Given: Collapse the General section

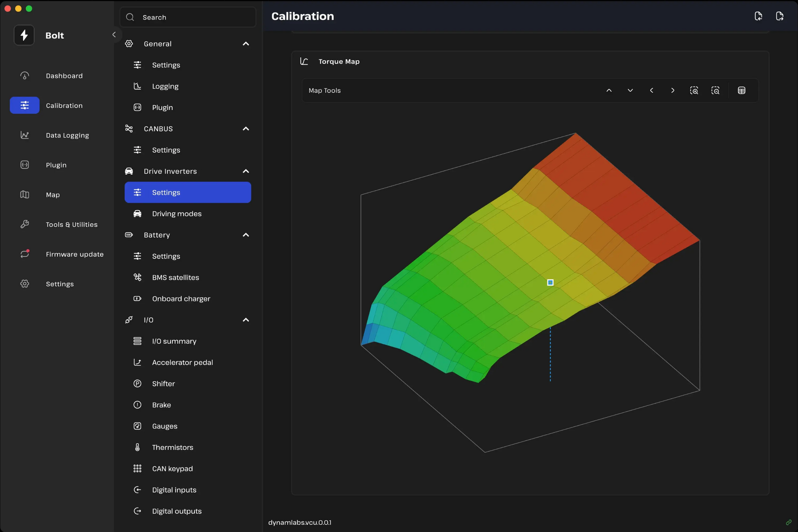Looking at the screenshot, I should tap(246, 44).
